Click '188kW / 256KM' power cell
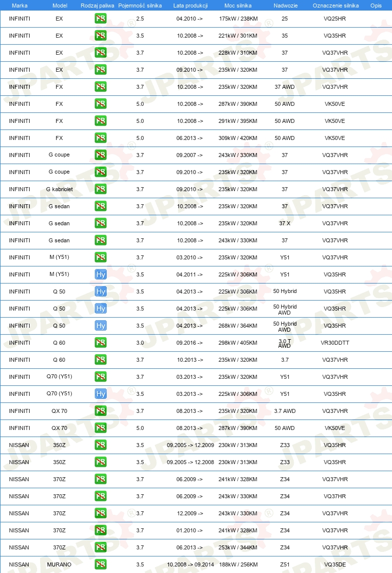Image resolution: width=392 pixels, height=573 pixels. tap(238, 564)
